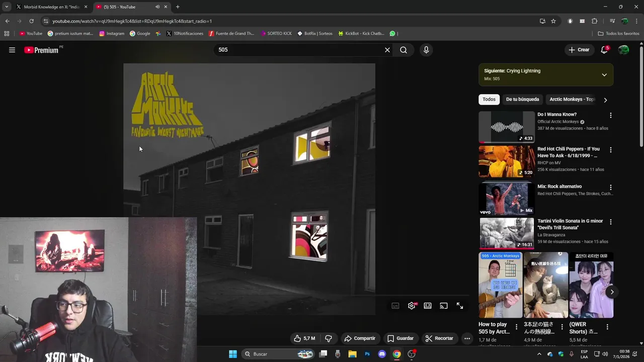Viewport: 644px width, 362px height.
Task: Open File Explorer from the taskbar
Action: coord(353,354)
